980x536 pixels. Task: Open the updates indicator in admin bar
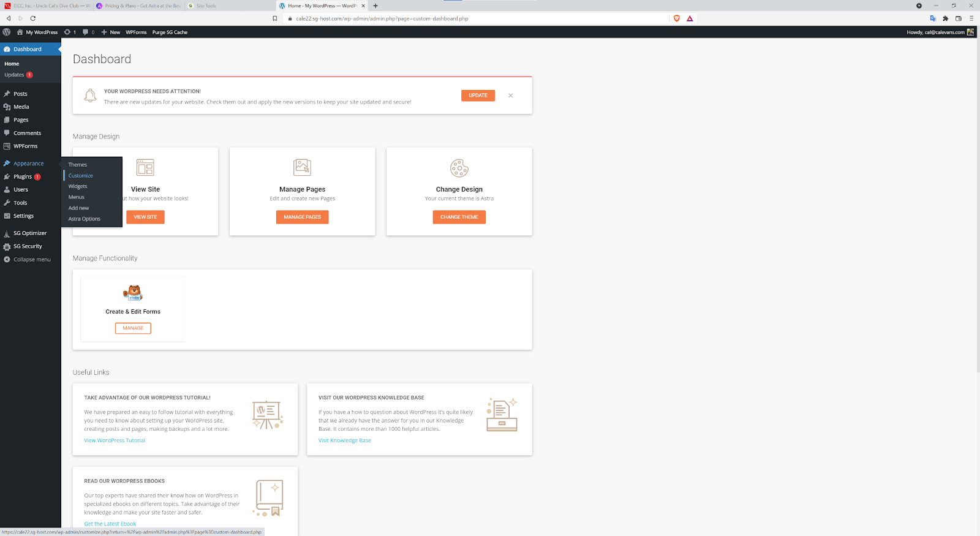click(70, 32)
